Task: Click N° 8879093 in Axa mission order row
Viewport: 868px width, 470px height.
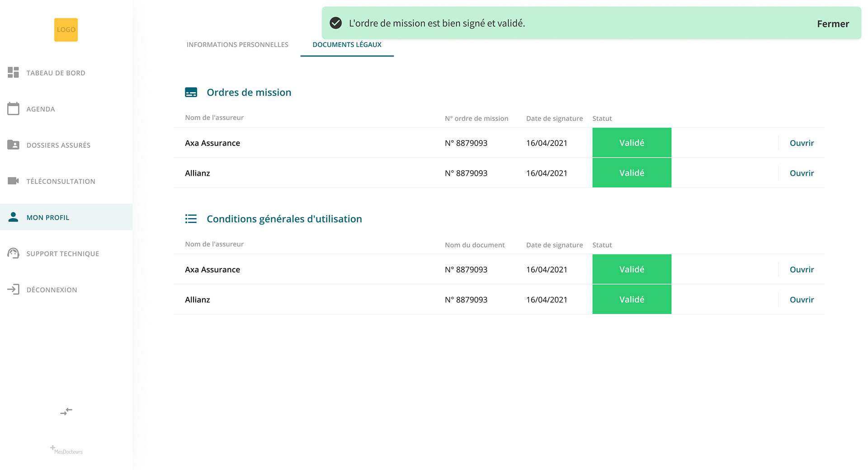Action: 466,143
